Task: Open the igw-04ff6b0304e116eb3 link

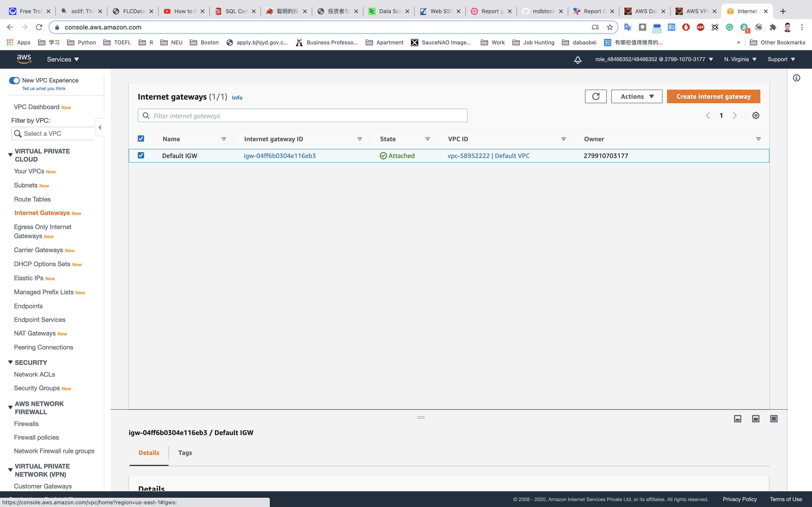Action: tap(280, 155)
